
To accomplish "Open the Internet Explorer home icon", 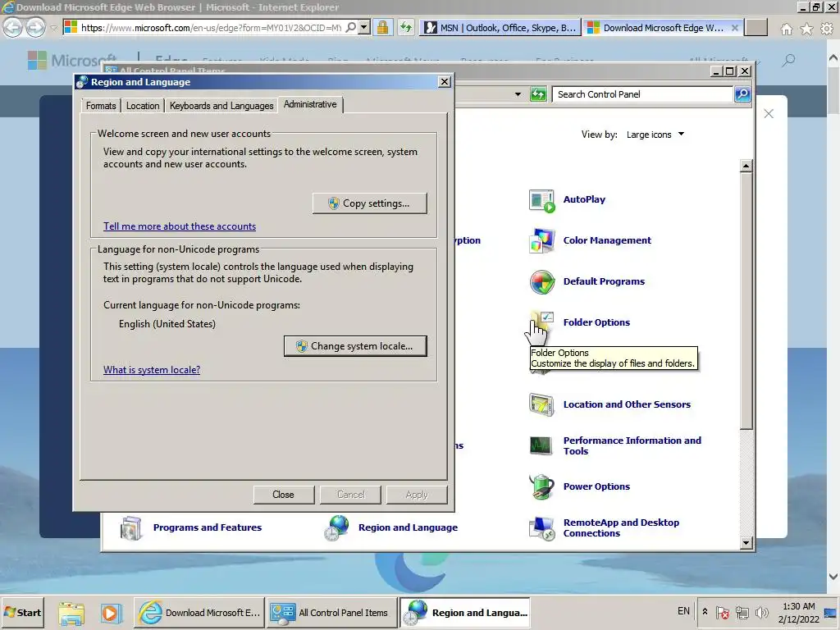I will click(x=786, y=29).
